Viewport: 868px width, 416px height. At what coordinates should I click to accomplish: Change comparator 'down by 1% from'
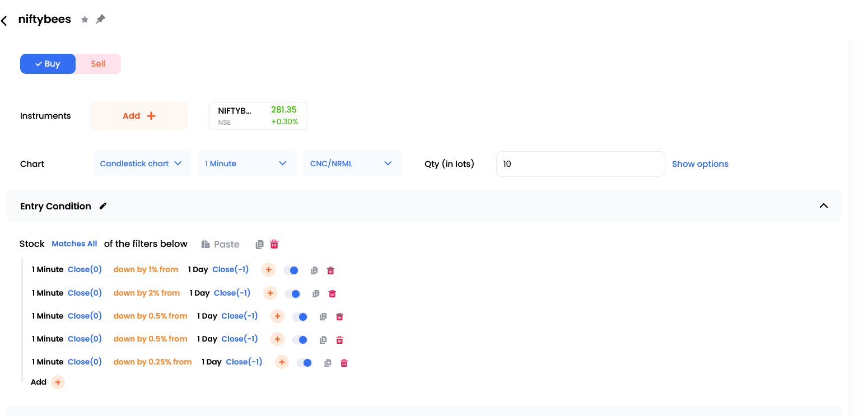click(146, 270)
